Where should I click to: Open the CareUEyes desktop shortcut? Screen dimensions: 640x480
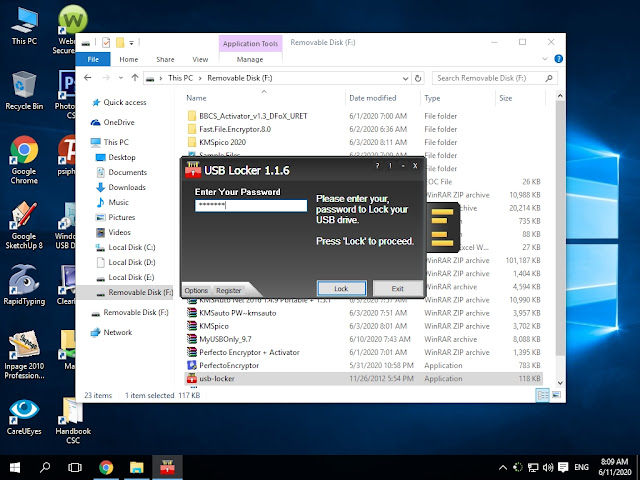(x=24, y=417)
